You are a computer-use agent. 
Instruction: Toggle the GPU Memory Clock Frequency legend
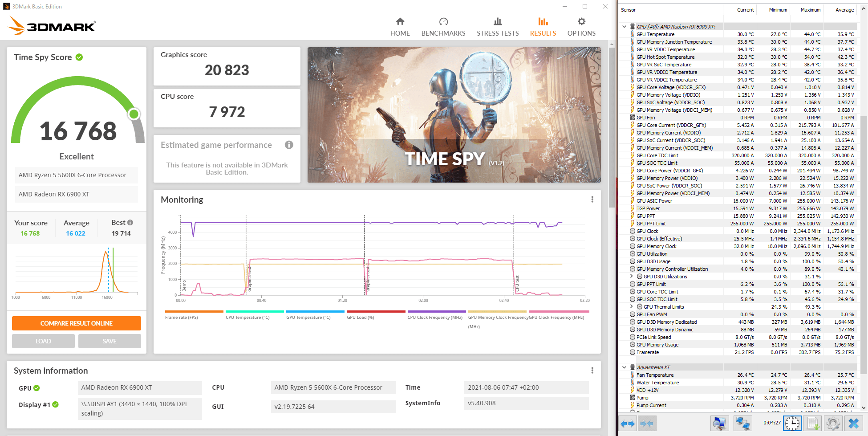pyautogui.click(x=498, y=319)
